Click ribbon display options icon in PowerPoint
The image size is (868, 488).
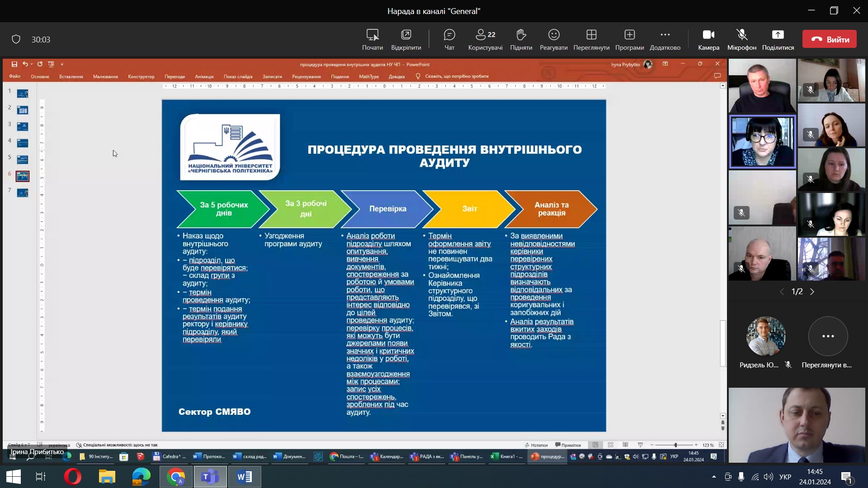[x=665, y=64]
